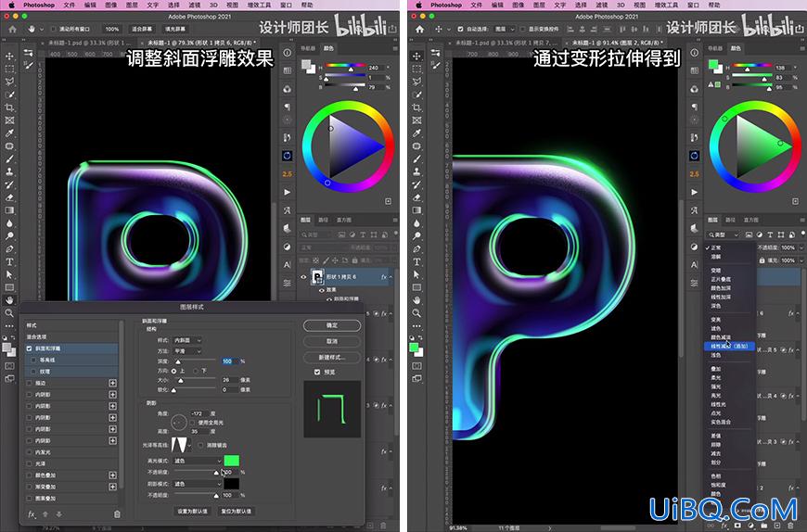Select the Lasso tool in left window
This screenshot has height=532, width=807.
pos(10,82)
